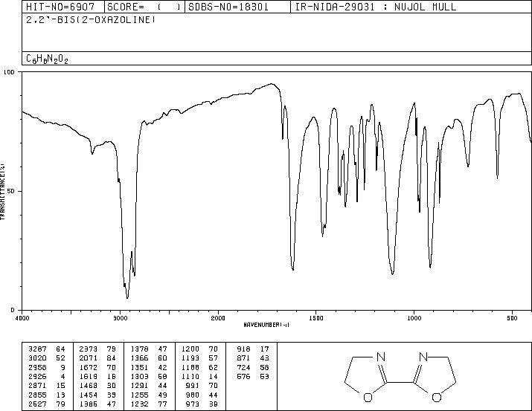Click transmittance value 14 beside 1110

tap(214, 376)
